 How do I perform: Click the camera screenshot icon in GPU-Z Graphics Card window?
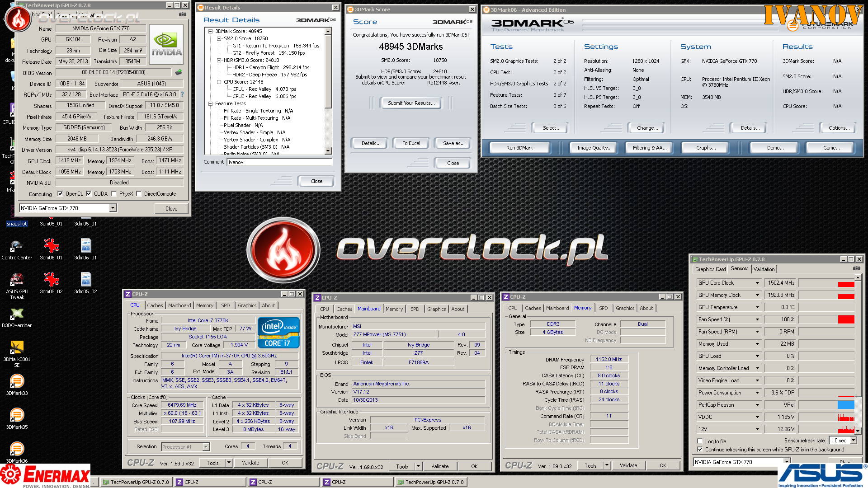click(182, 14)
